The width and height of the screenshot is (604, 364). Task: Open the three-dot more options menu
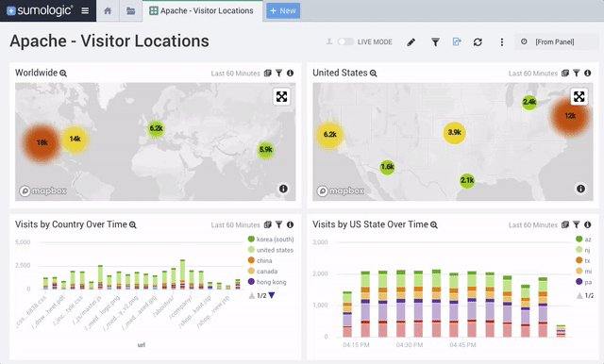point(501,41)
